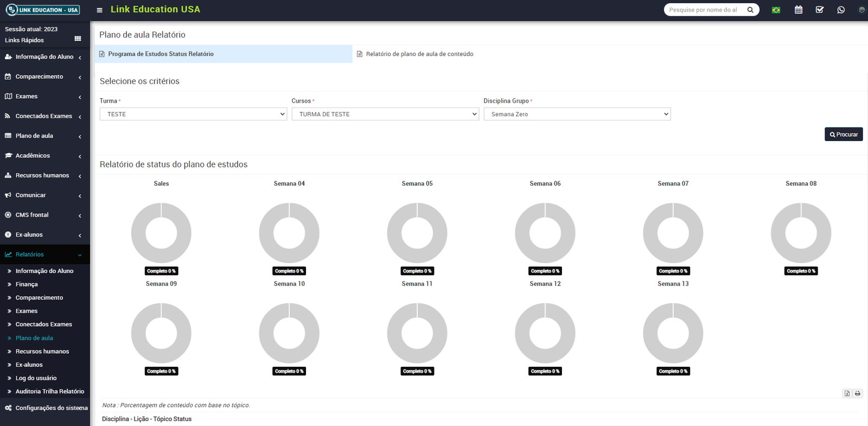
Task: Click the Acadêmicos graduation cap icon
Action: point(8,155)
